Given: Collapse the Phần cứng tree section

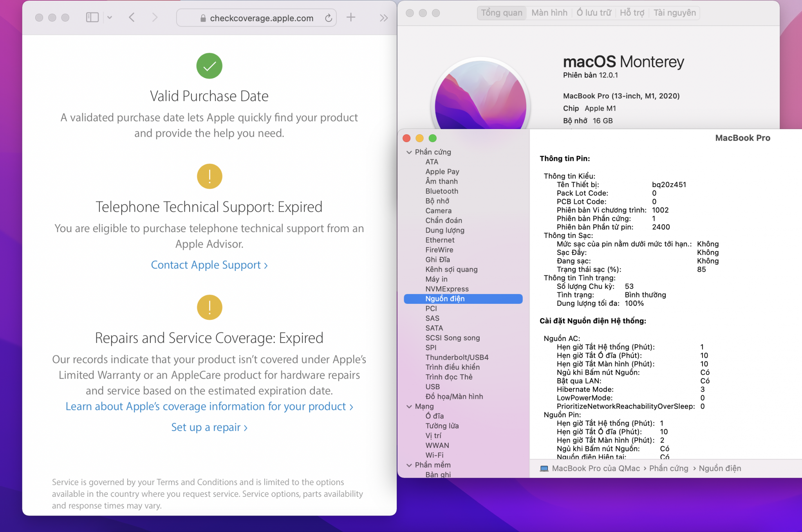Looking at the screenshot, I should (409, 152).
